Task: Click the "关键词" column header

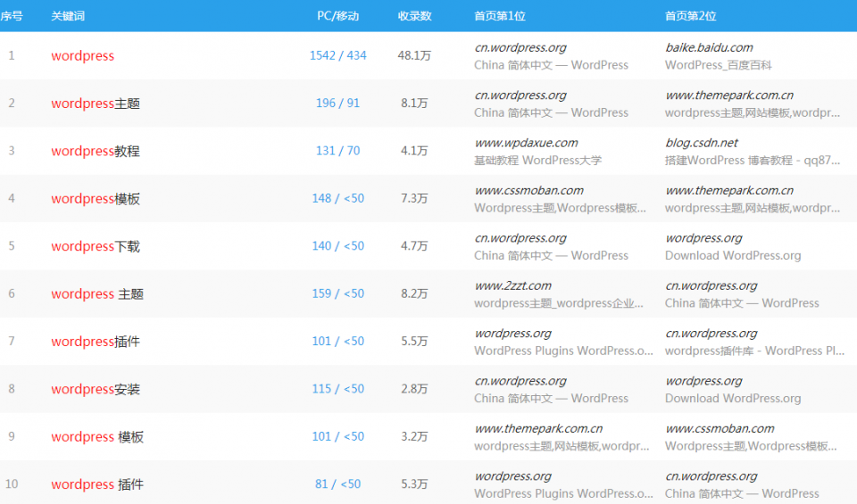Action: (x=68, y=16)
